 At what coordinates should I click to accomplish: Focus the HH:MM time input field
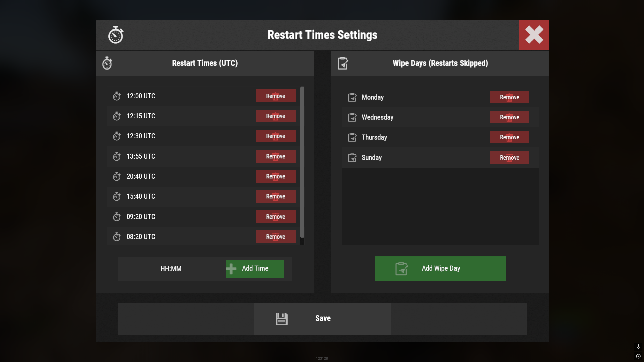[x=171, y=269]
